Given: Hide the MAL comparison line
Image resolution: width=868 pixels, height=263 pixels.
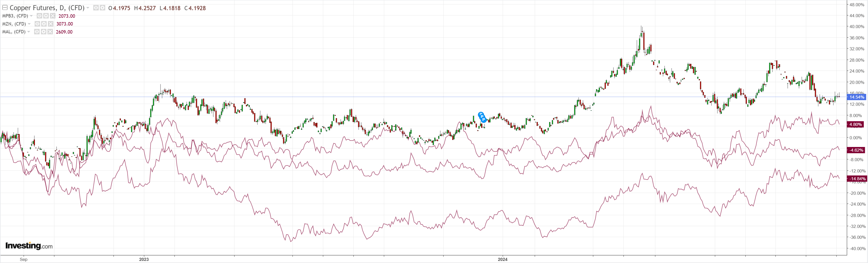Looking at the screenshot, I should coord(37,32).
